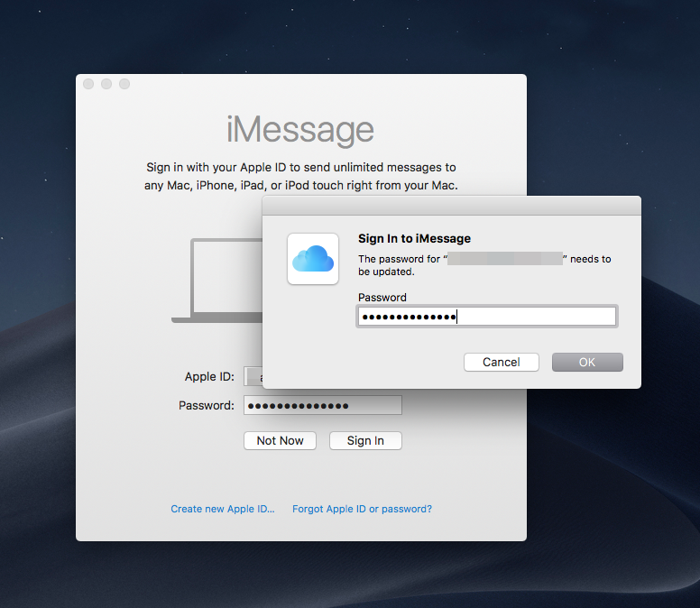Cancel the Sign In to iMessage dialog

tap(501, 362)
